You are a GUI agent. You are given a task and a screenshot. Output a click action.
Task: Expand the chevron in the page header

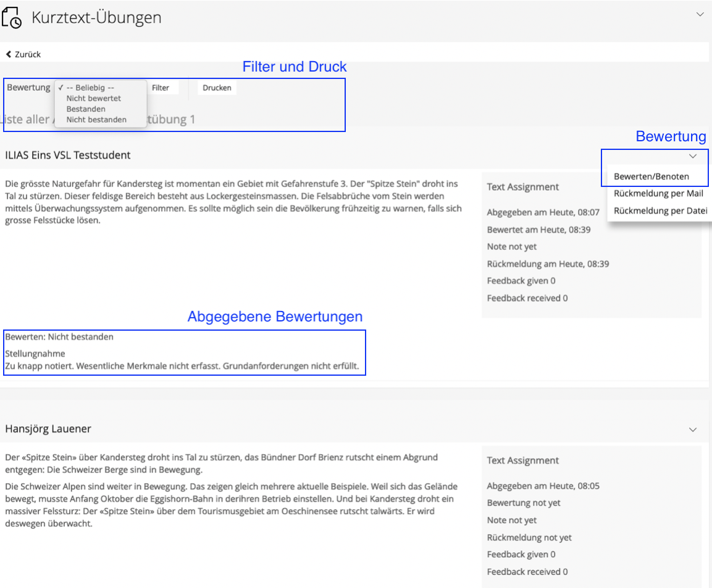pos(700,14)
